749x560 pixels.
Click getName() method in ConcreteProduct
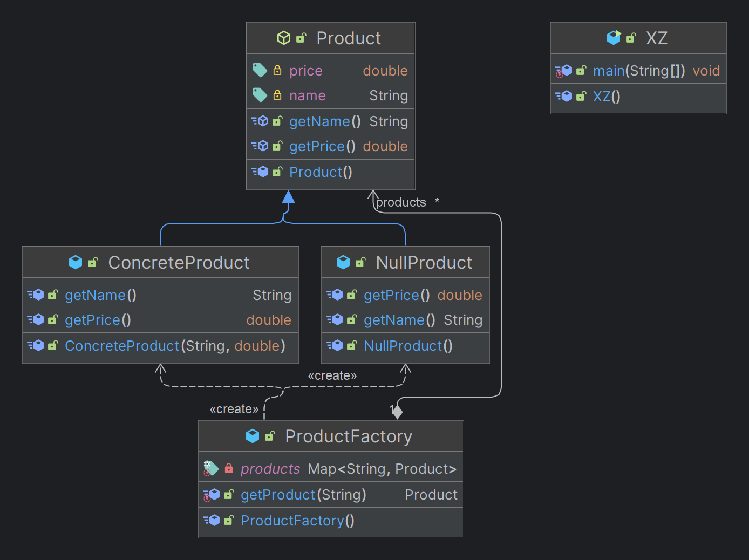click(100, 295)
